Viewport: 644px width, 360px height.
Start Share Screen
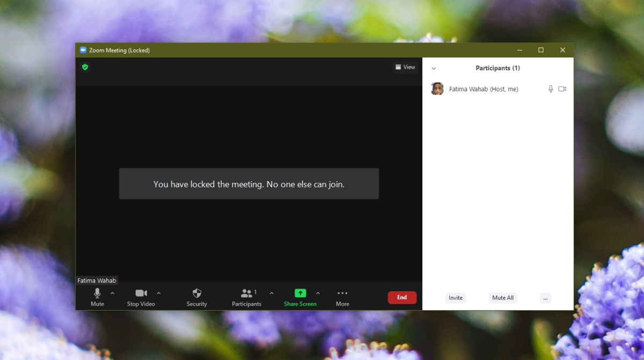(x=301, y=297)
